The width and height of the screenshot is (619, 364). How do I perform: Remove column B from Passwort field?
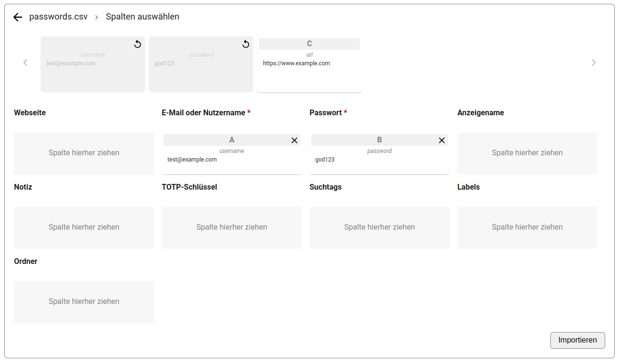(x=442, y=140)
